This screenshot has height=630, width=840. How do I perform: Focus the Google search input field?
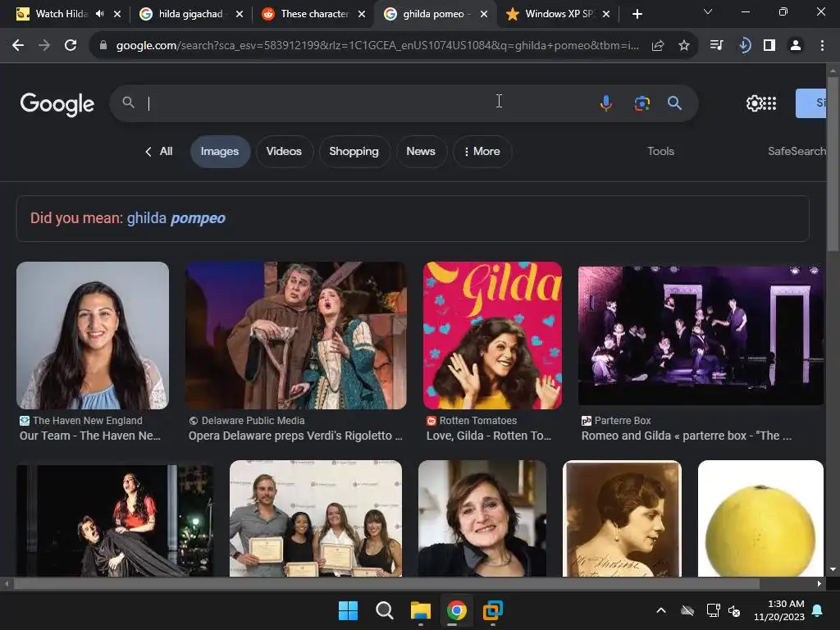point(370,103)
